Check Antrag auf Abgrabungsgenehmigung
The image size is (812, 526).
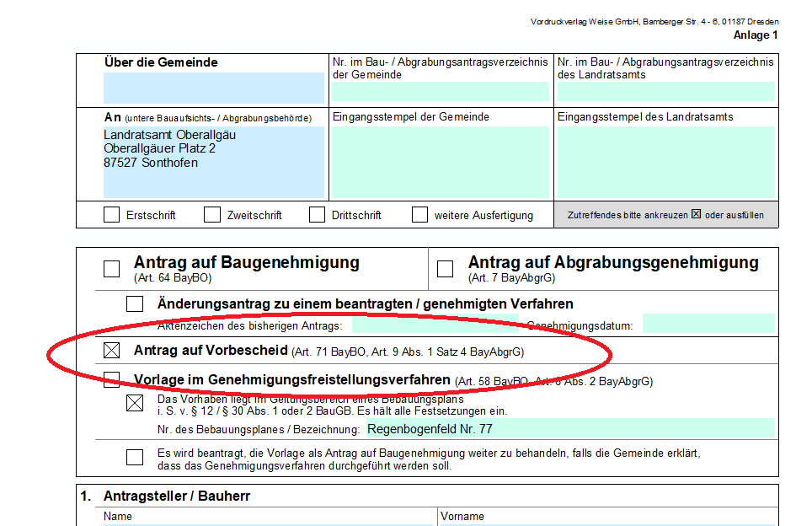click(x=446, y=268)
